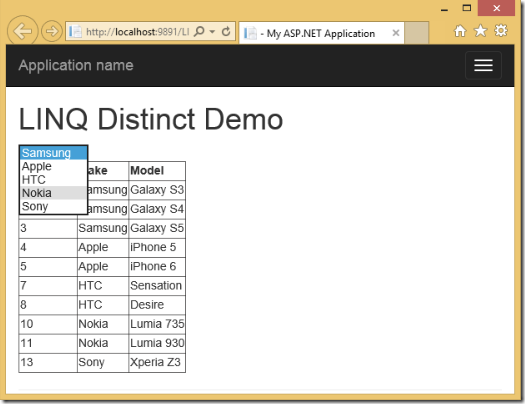Click the Samsung cell in row 3
The height and width of the screenshot is (404, 525).
(103, 228)
